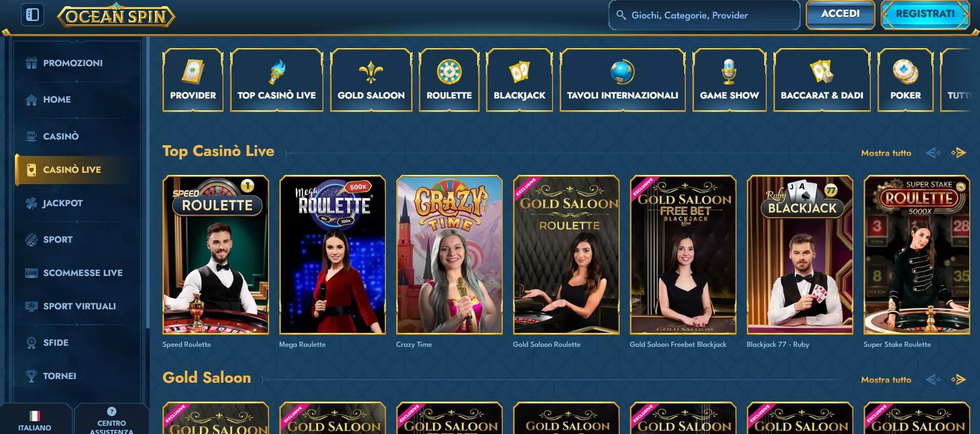Open the Roulette wheel category icon
The image size is (980, 434).
pyautogui.click(x=449, y=71)
